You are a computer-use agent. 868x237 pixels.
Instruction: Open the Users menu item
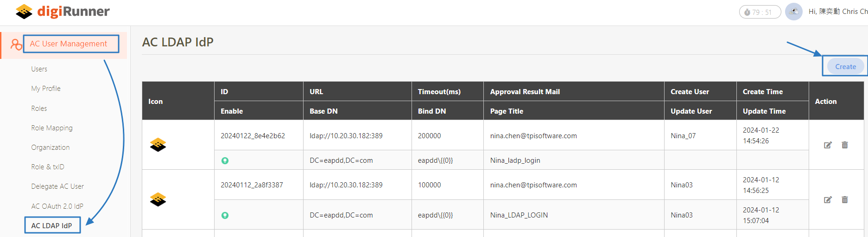pos(39,69)
